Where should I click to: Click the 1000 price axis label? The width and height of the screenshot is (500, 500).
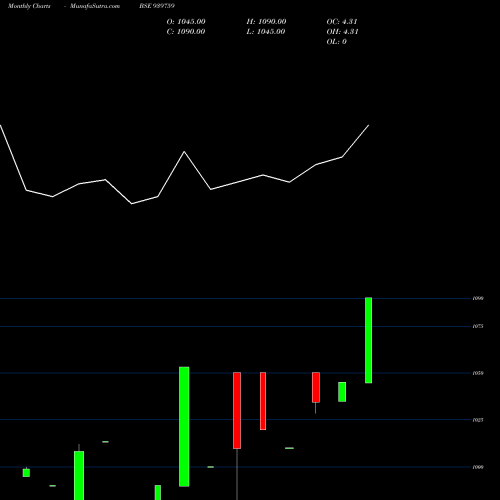478,467
